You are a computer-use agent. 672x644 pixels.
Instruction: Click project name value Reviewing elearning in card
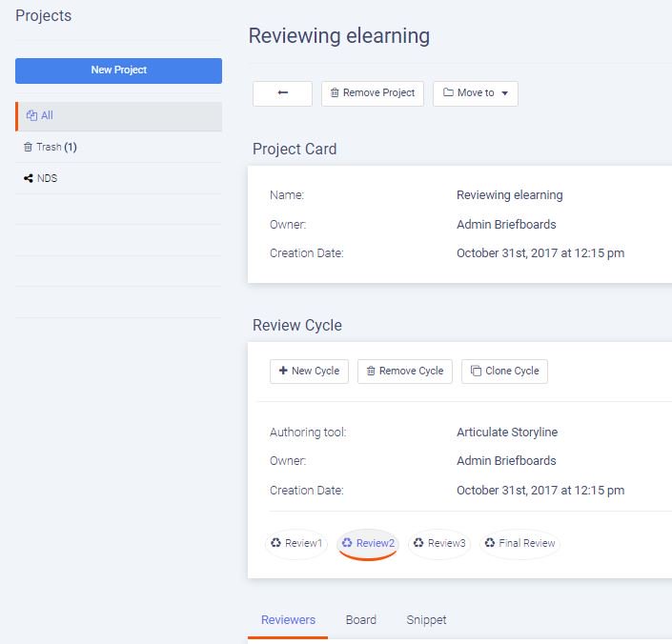tap(510, 195)
